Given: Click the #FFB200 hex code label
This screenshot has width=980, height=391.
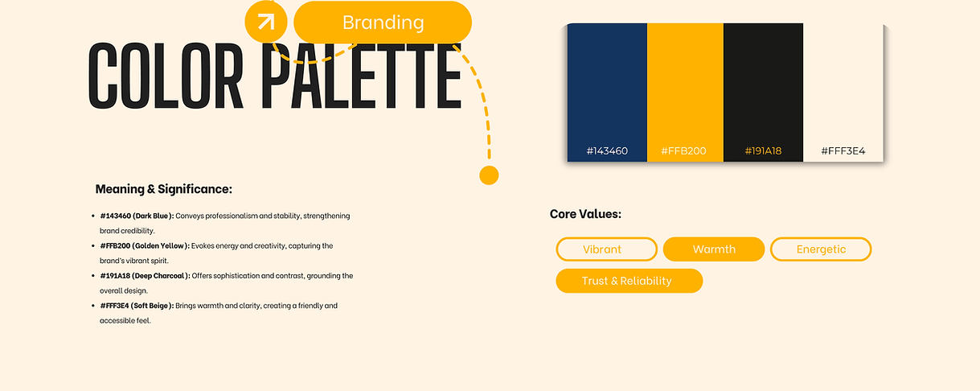Looking at the screenshot, I should pos(683,150).
